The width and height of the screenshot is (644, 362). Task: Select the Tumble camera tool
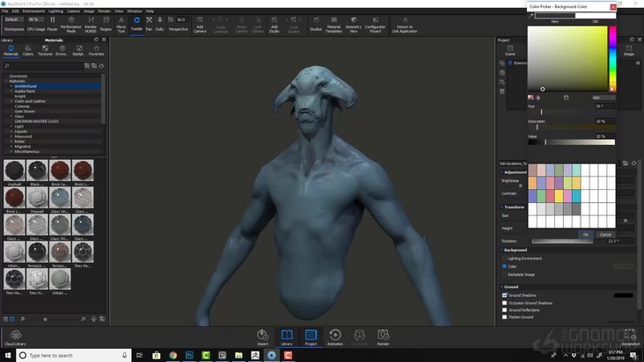tap(136, 22)
